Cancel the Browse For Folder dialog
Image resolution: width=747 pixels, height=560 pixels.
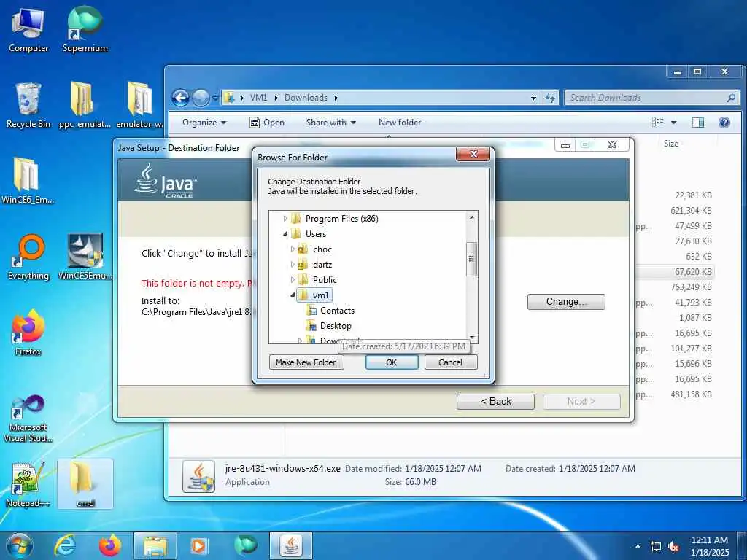(x=450, y=362)
